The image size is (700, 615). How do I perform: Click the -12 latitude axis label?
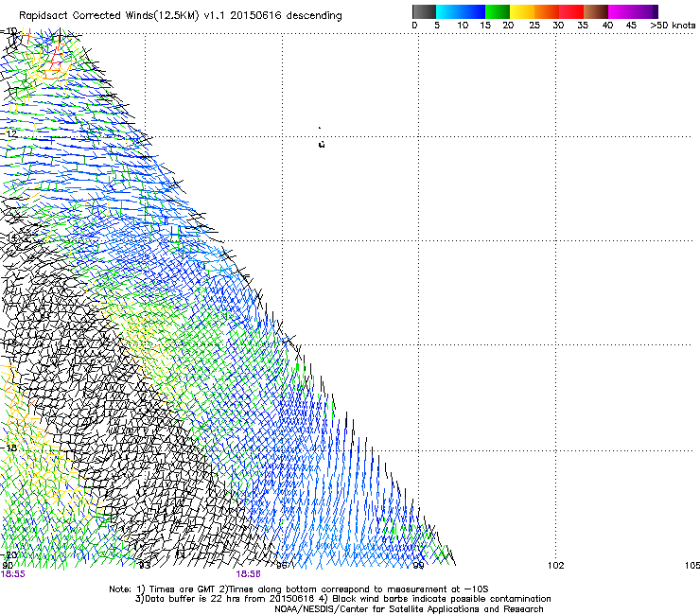tap(9, 133)
